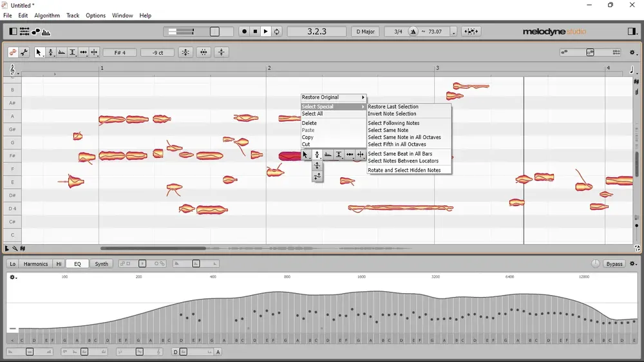Expand the Restore Original submenu
The width and height of the screenshot is (644, 362).
click(x=333, y=97)
